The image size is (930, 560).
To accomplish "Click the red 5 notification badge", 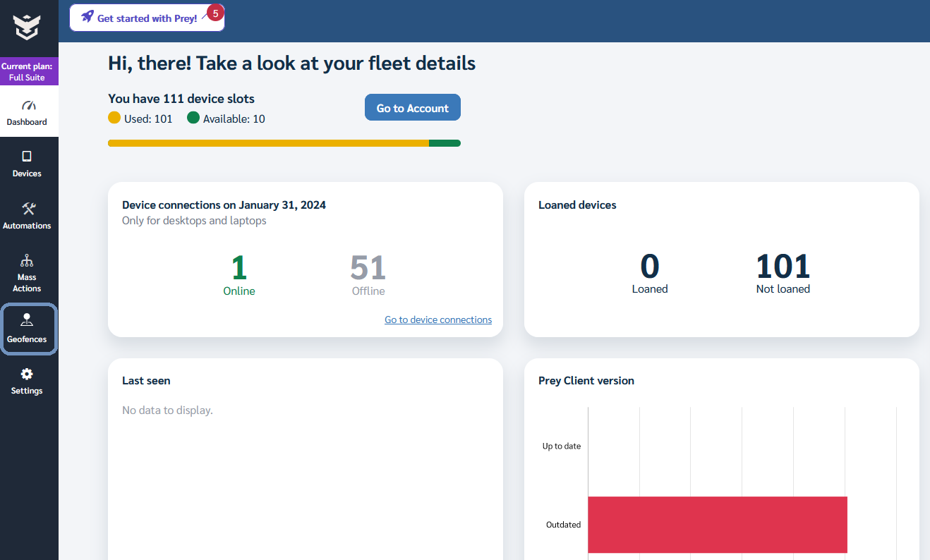I will [x=215, y=13].
